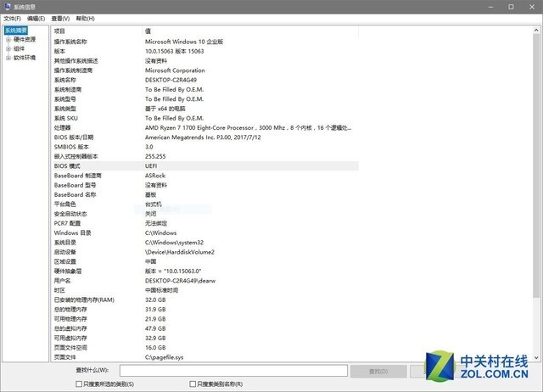Click the scrollbar down arrow
The height and width of the screenshot is (392, 543).
536,358
